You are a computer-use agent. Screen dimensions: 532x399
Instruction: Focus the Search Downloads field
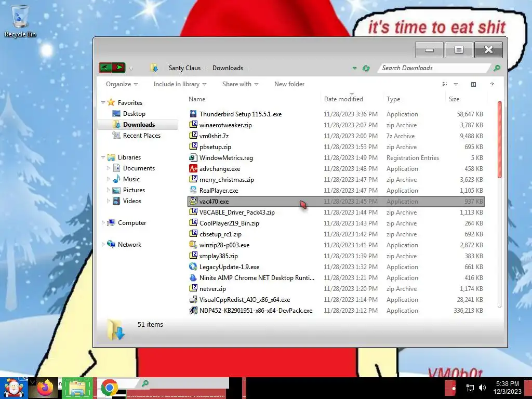(x=434, y=68)
